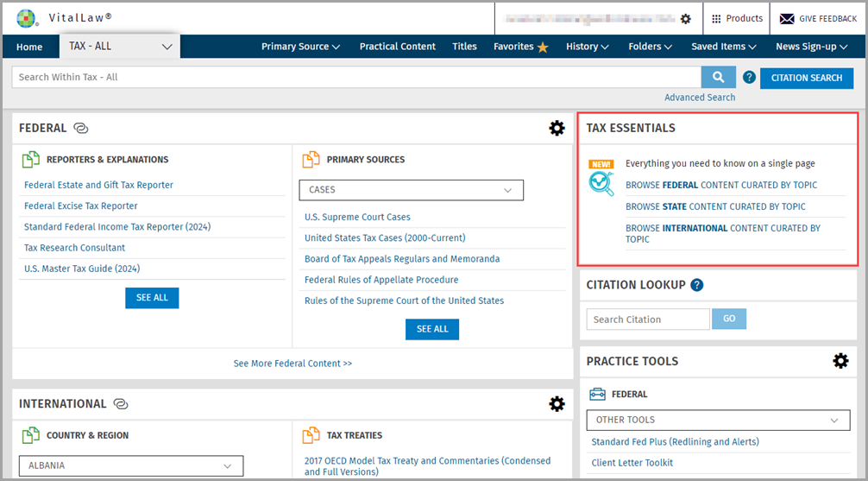Image resolution: width=868 pixels, height=481 pixels.
Task: Open Rules of the Supreme Court link
Action: point(404,301)
